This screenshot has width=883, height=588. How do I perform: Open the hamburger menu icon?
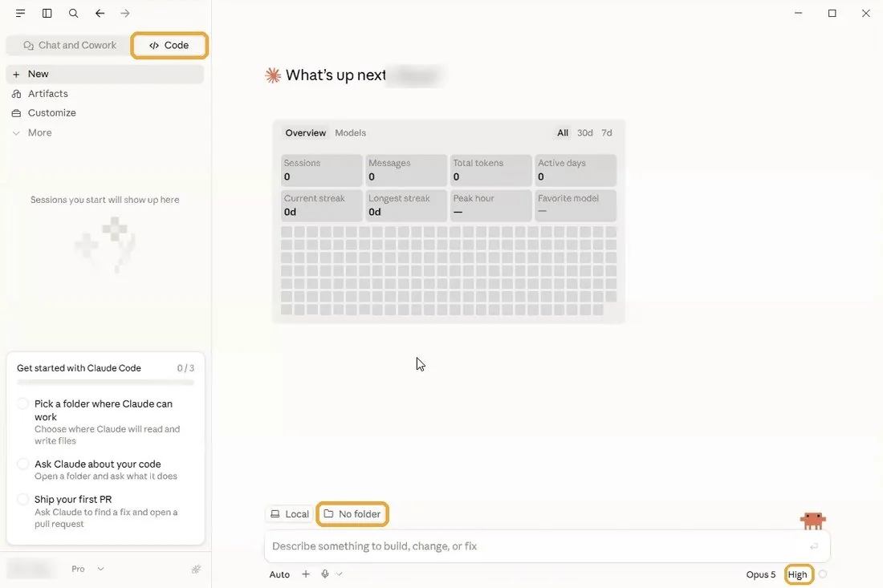20,13
